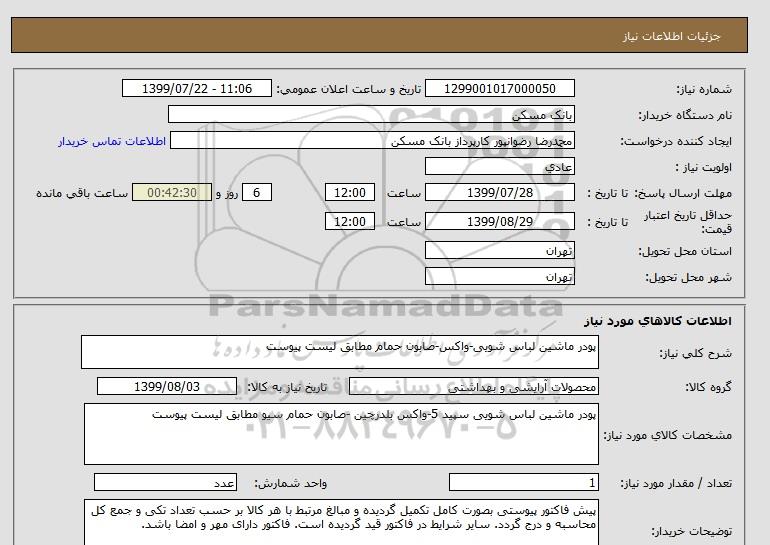The width and height of the screenshot is (770, 545).
Task: Click the شرح کلی نیاز description box
Action: 340,352
